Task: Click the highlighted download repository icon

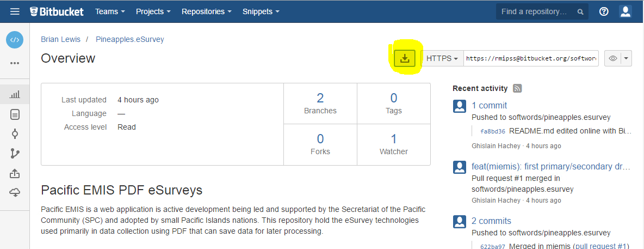Action: point(404,58)
